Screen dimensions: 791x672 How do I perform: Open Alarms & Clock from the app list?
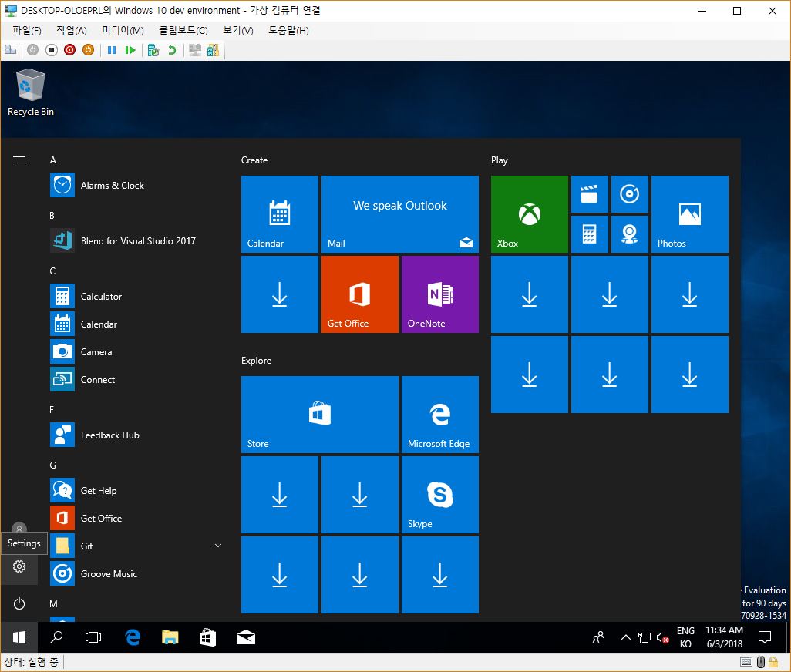pos(136,186)
